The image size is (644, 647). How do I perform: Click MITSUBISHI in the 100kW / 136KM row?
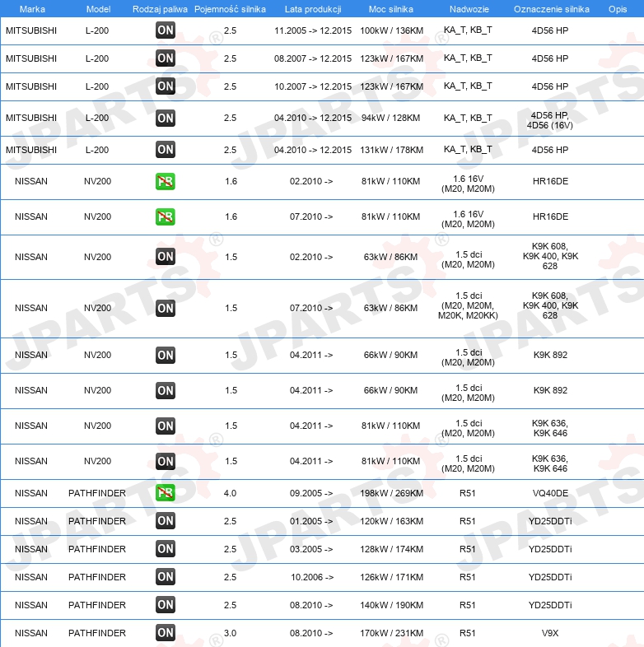pos(31,30)
